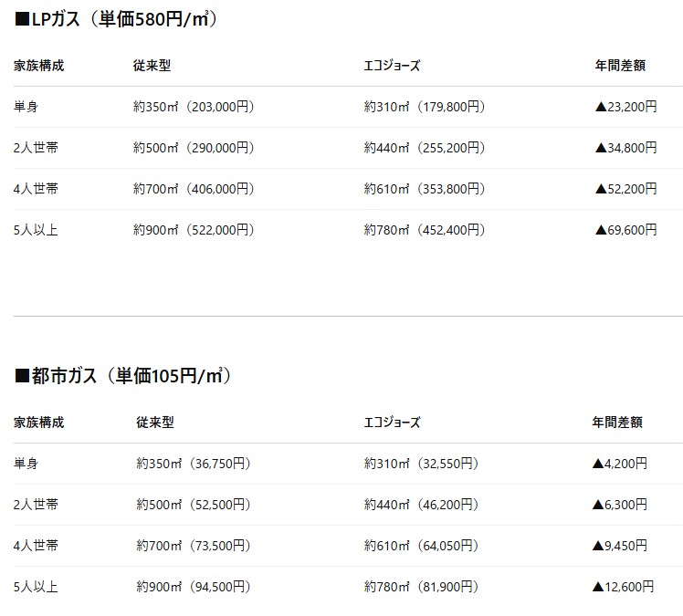Click the ▲52,200円 difference value
Viewport: 683px width, 616px height.
(x=625, y=189)
